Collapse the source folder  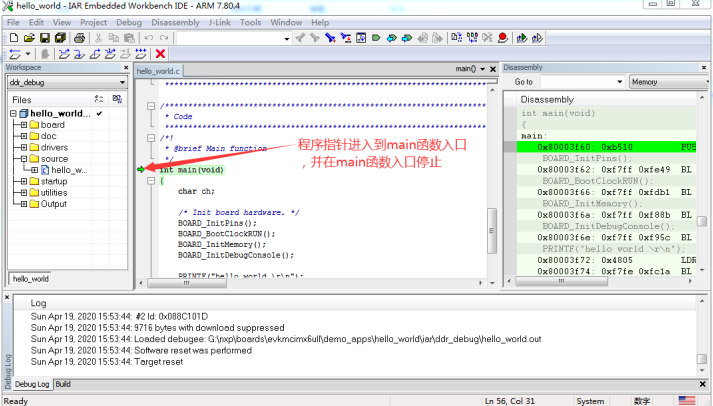[24, 159]
